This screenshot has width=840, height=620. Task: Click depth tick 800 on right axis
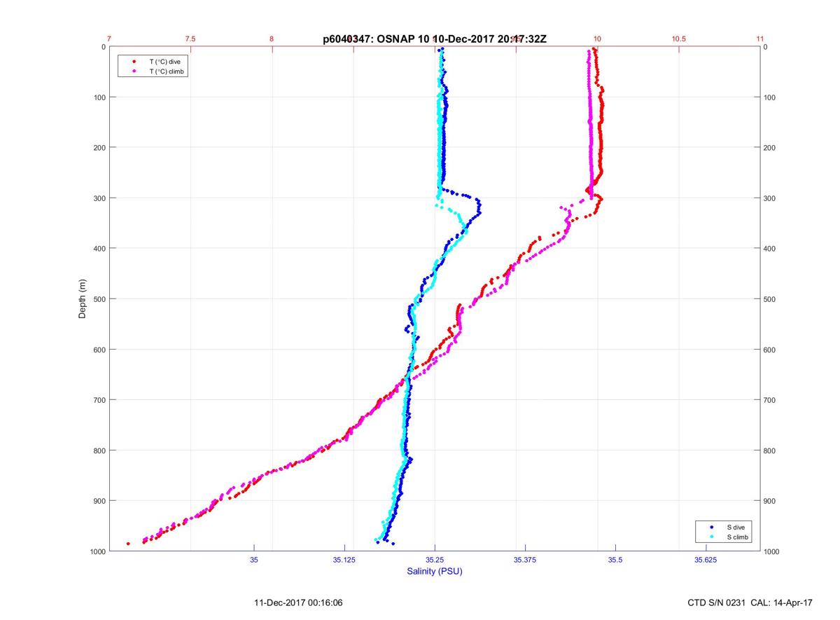click(x=770, y=450)
